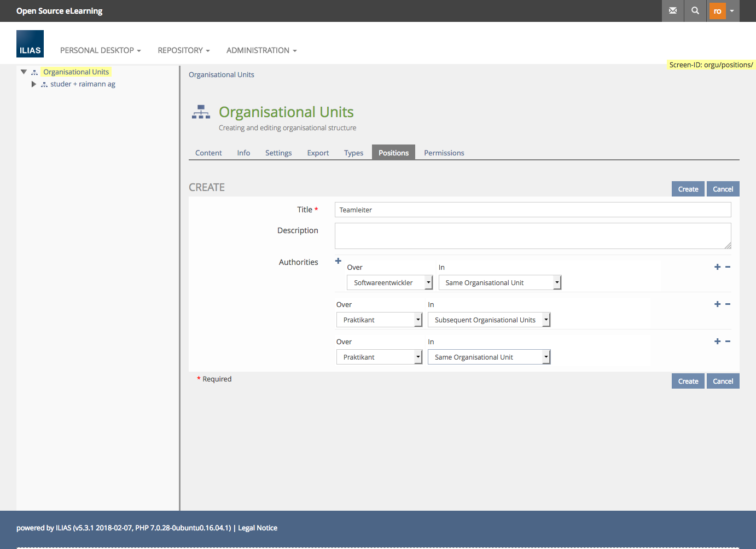Remove the Subsequent Organisational Units authority row
Screen dimensions: 756x549
tap(728, 304)
